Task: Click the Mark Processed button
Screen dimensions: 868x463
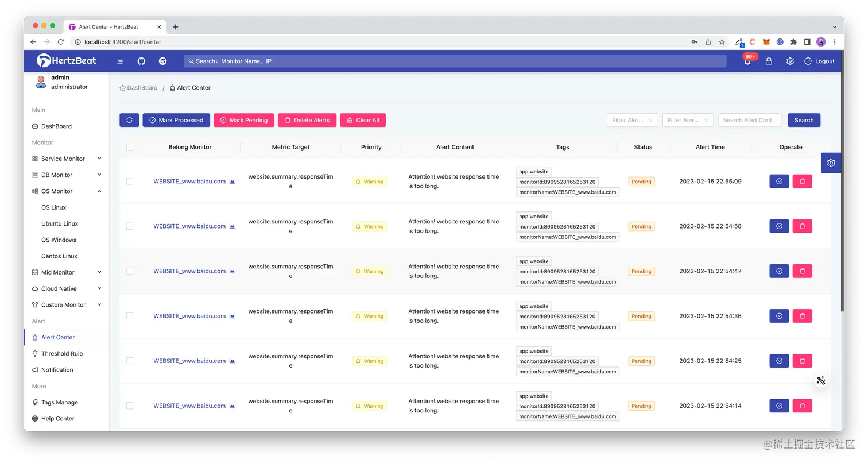Action: point(176,120)
